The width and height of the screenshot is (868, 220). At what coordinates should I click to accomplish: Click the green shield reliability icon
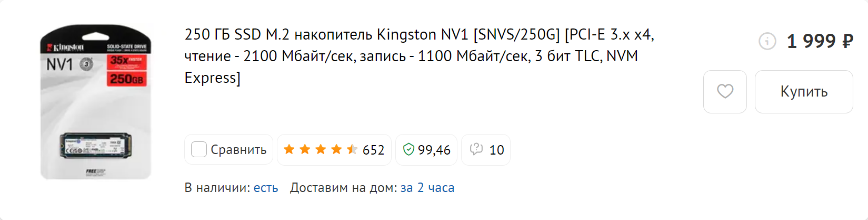[x=408, y=149]
